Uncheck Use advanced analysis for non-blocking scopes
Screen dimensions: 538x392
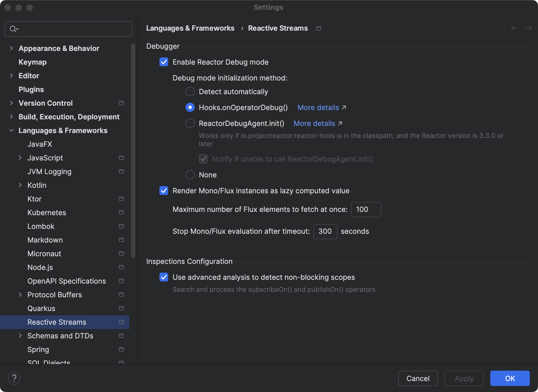click(x=164, y=277)
